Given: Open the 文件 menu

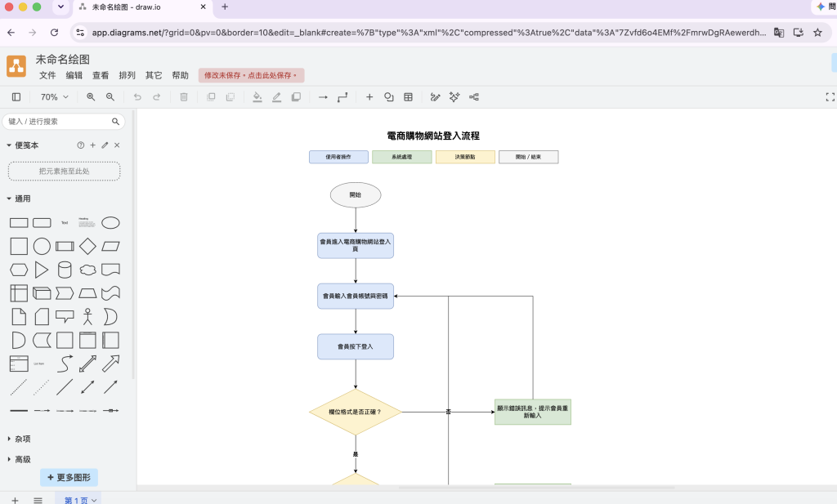Looking at the screenshot, I should [x=47, y=75].
